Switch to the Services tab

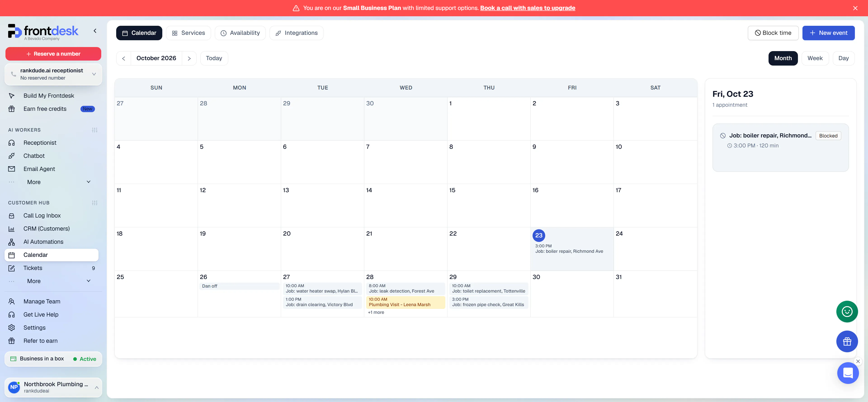click(x=188, y=33)
